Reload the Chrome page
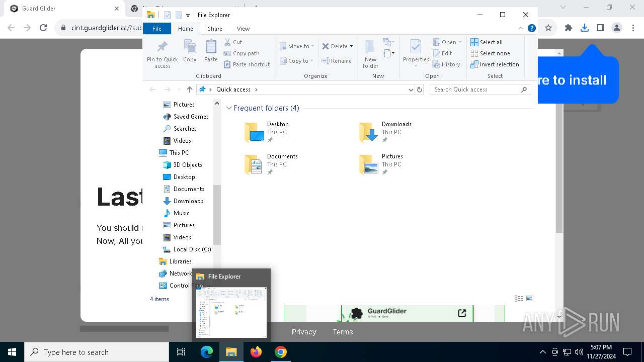Screen dimensions: 644x362 43,28
